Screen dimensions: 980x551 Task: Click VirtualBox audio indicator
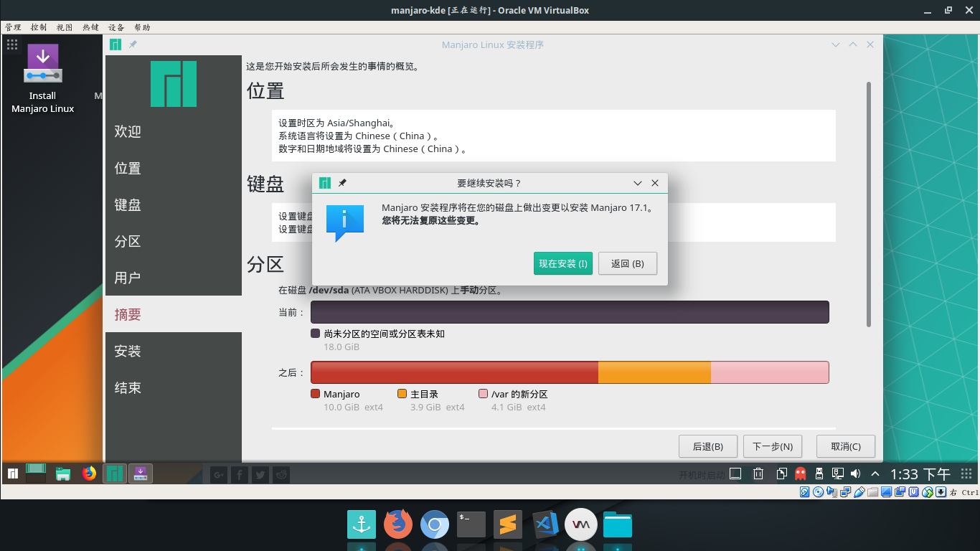pos(831,491)
